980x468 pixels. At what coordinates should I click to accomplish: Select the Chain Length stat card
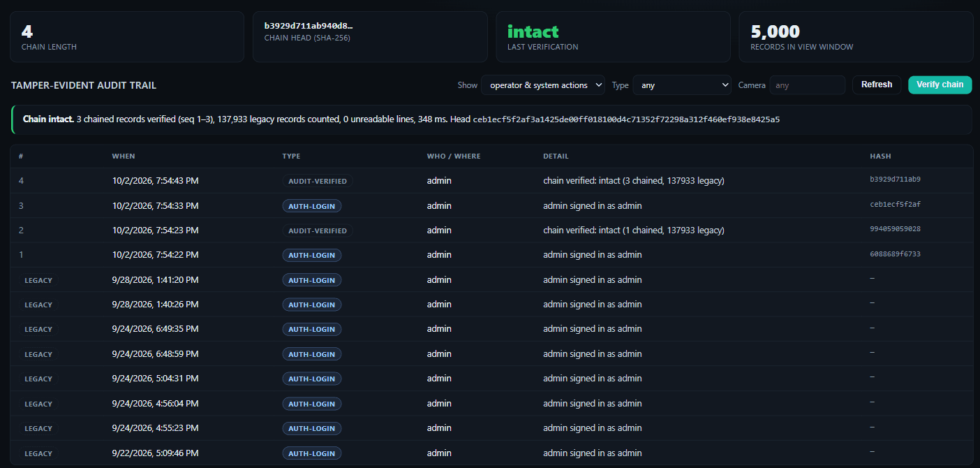[128, 37]
